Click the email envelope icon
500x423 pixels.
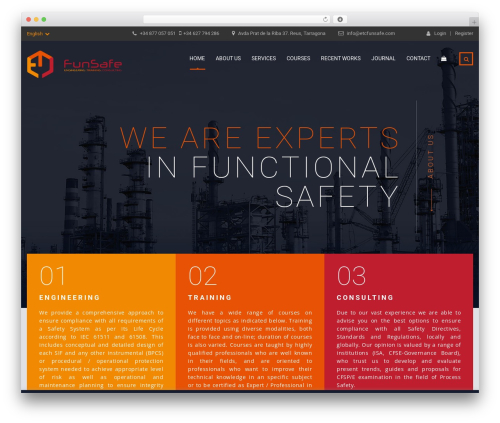341,33
